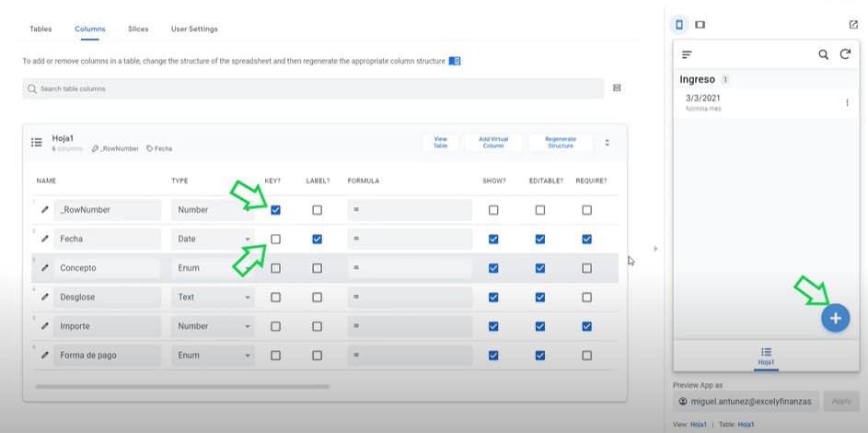
Task: Click the Regenerate Structure button
Action: pyautogui.click(x=561, y=142)
